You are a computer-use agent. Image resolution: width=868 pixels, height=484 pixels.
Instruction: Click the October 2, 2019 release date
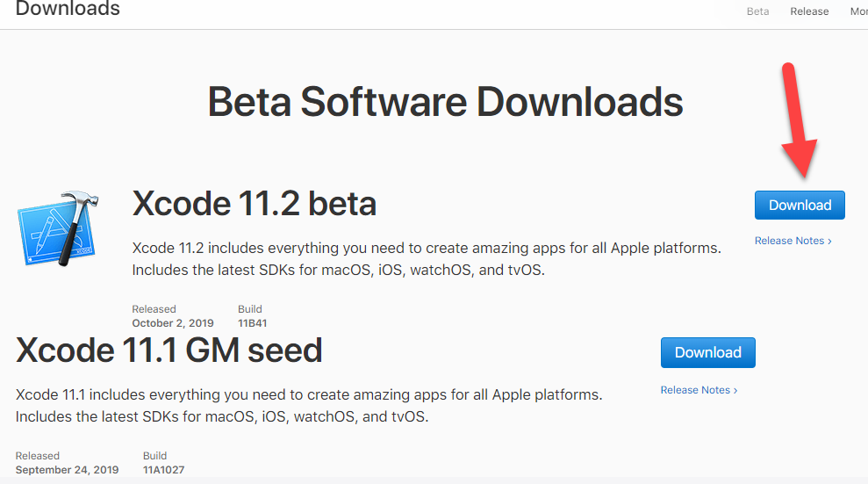173,323
